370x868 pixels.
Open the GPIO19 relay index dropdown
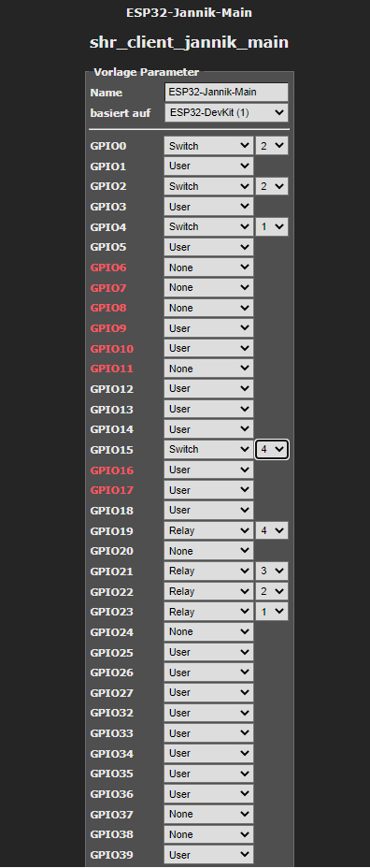click(x=272, y=531)
